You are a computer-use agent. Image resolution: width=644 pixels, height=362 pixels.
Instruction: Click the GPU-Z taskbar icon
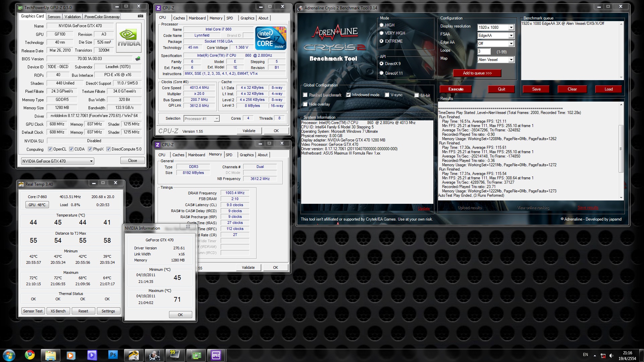click(x=196, y=355)
